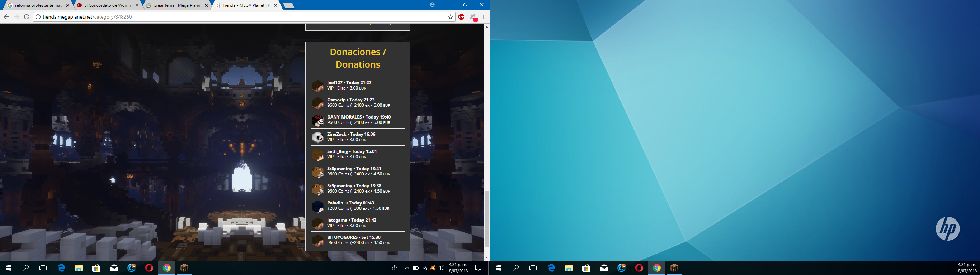This screenshot has width=980, height=275.
Task: Open the Action Center notifications icon
Action: click(x=478, y=268)
